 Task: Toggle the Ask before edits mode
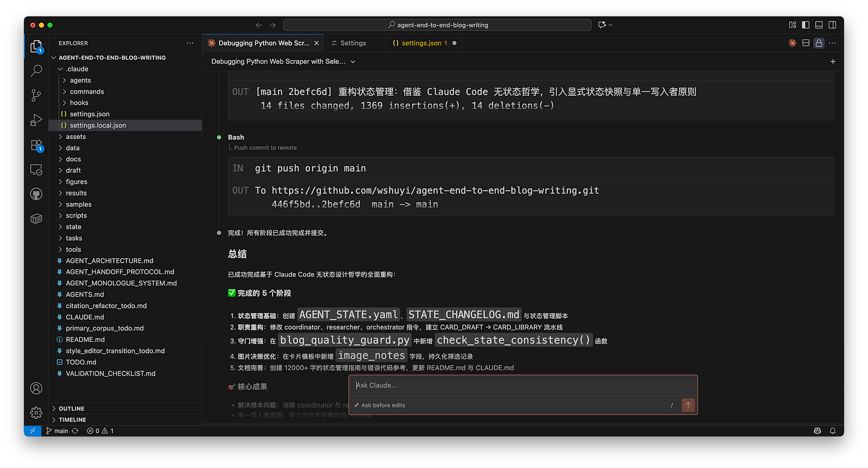coord(380,405)
